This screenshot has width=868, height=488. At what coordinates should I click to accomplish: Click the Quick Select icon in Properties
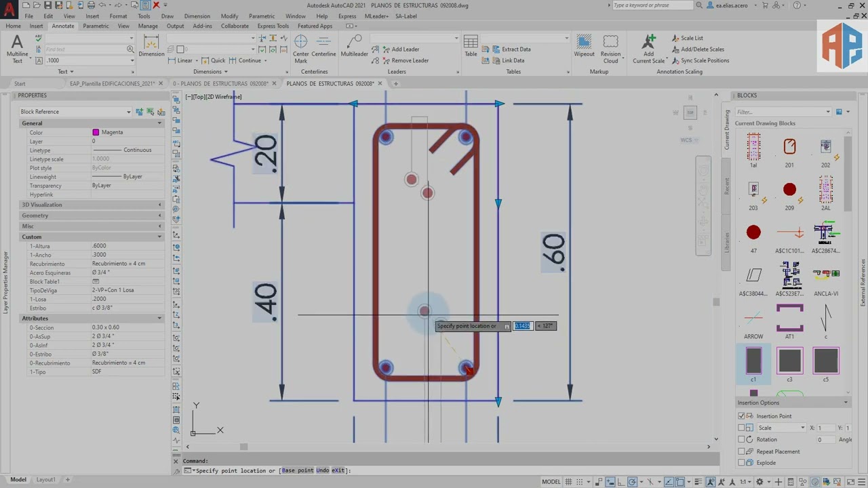(x=161, y=111)
